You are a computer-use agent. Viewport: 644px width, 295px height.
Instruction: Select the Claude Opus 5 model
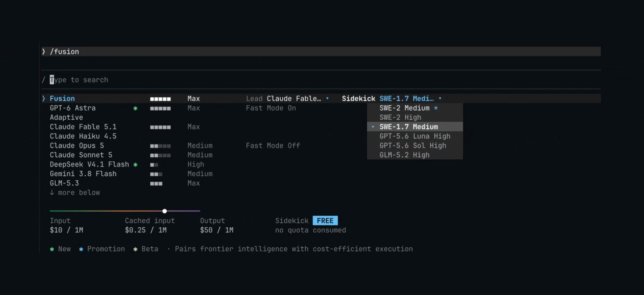coord(77,146)
